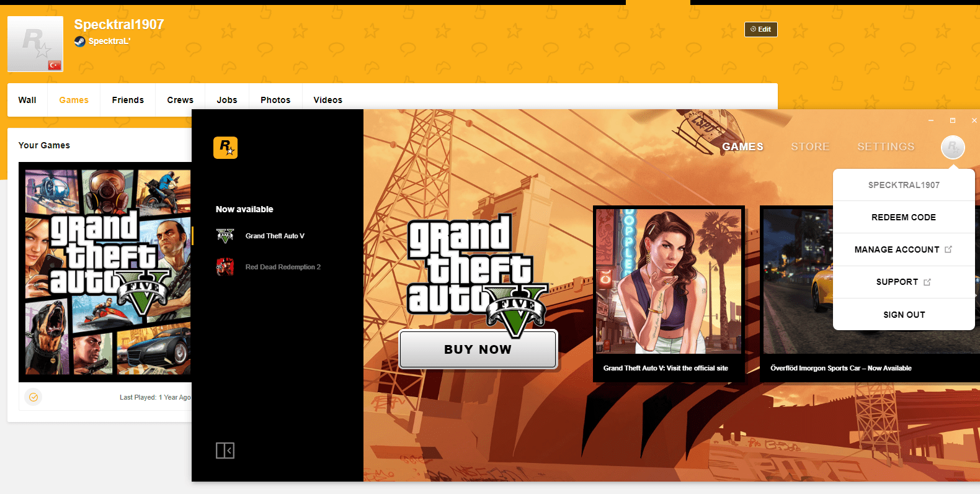Choose REDEEM CODE from the account menu

pyautogui.click(x=904, y=217)
